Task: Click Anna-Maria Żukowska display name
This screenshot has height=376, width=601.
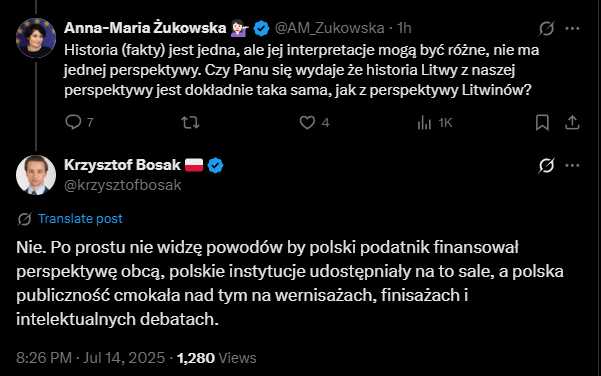Action: click(x=145, y=28)
